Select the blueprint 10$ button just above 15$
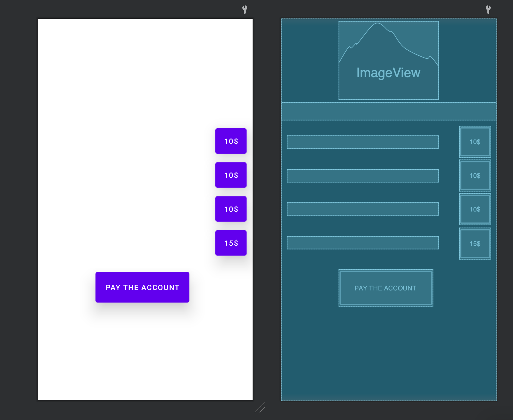This screenshot has height=420, width=513. click(475, 209)
